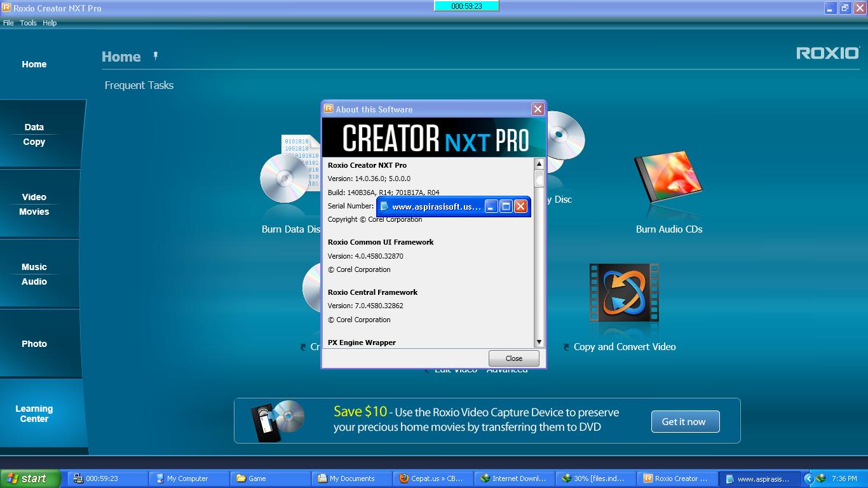Screen dimensions: 868x488
Task: Click scroll down arrow in About dialog
Action: pyautogui.click(x=539, y=342)
